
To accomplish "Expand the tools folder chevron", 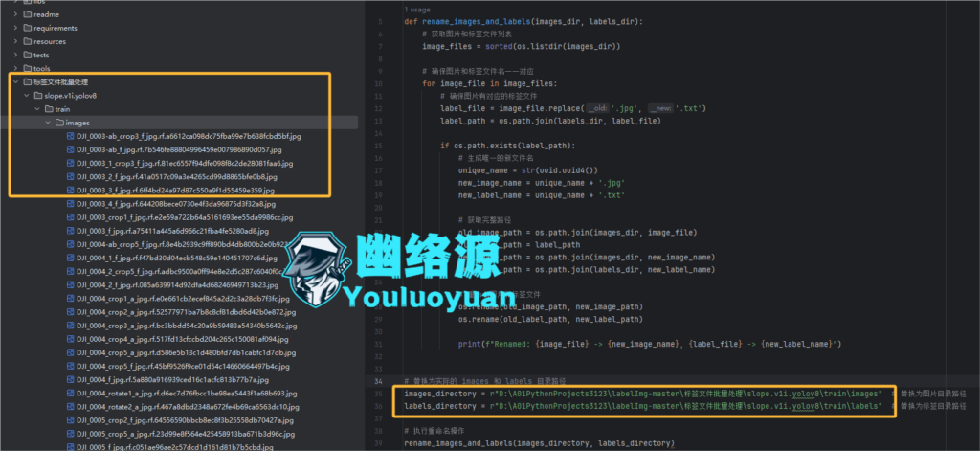I will click(x=15, y=68).
